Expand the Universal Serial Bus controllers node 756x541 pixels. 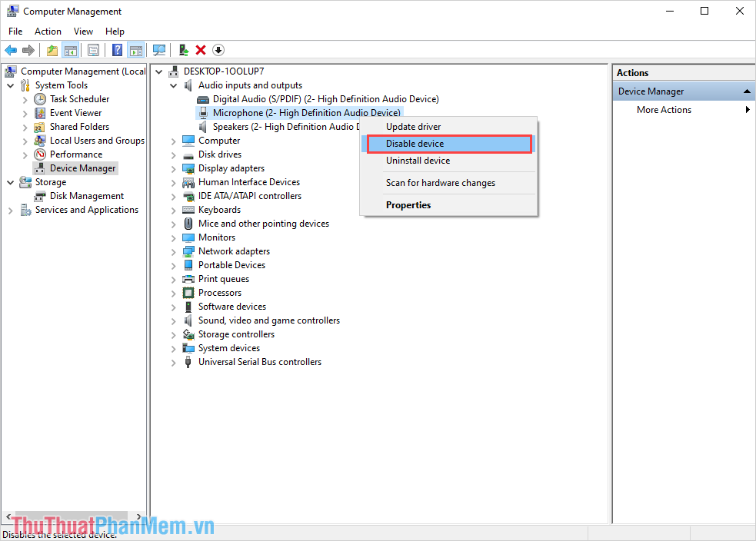tap(173, 361)
